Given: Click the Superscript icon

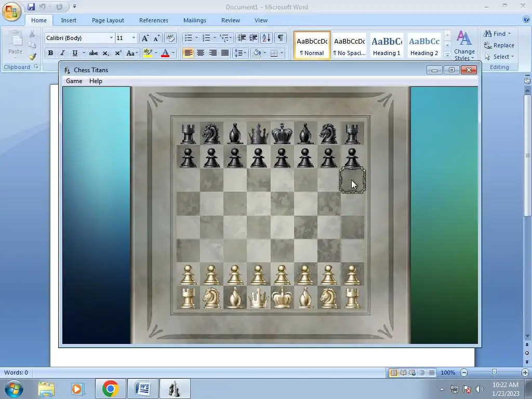Looking at the screenshot, I should [118, 54].
